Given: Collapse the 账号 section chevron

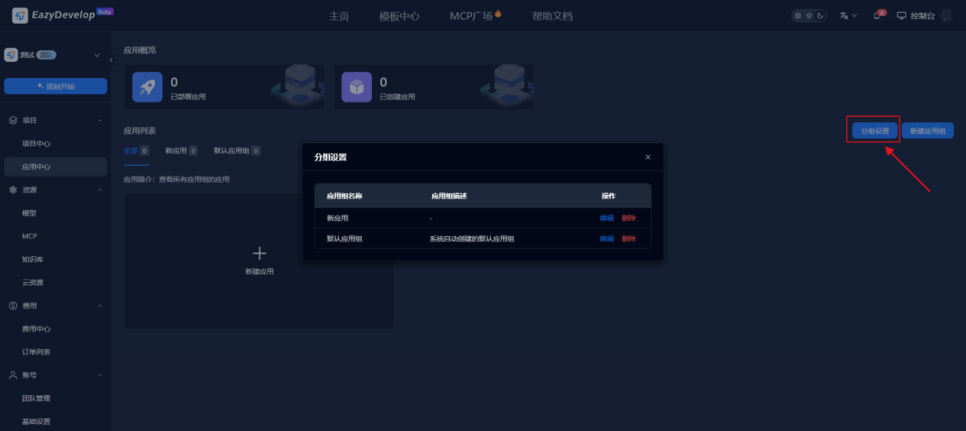Looking at the screenshot, I should (x=100, y=375).
